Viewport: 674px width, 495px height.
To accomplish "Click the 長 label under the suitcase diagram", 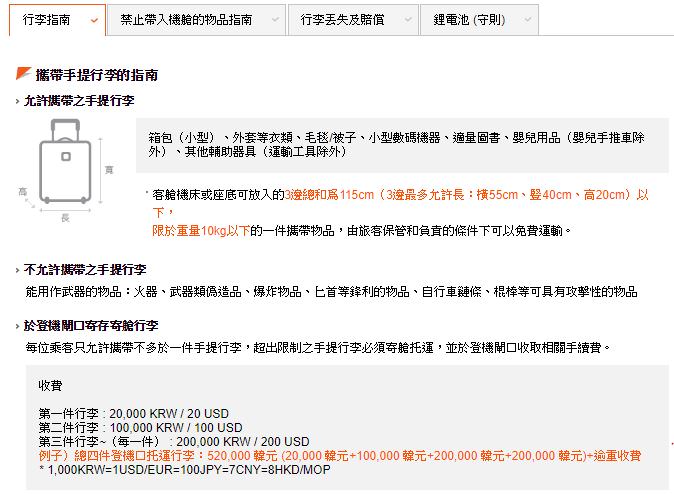I will coord(65,218).
